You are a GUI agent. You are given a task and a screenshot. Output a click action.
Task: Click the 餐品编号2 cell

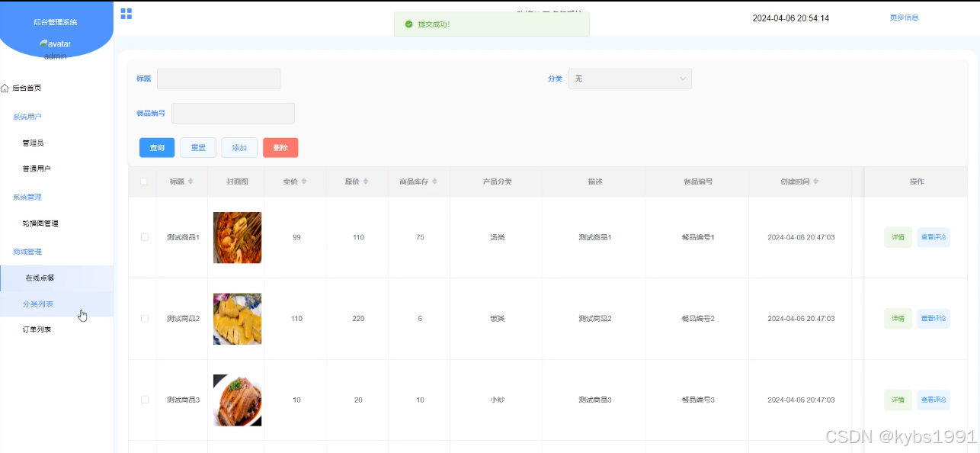(x=698, y=319)
